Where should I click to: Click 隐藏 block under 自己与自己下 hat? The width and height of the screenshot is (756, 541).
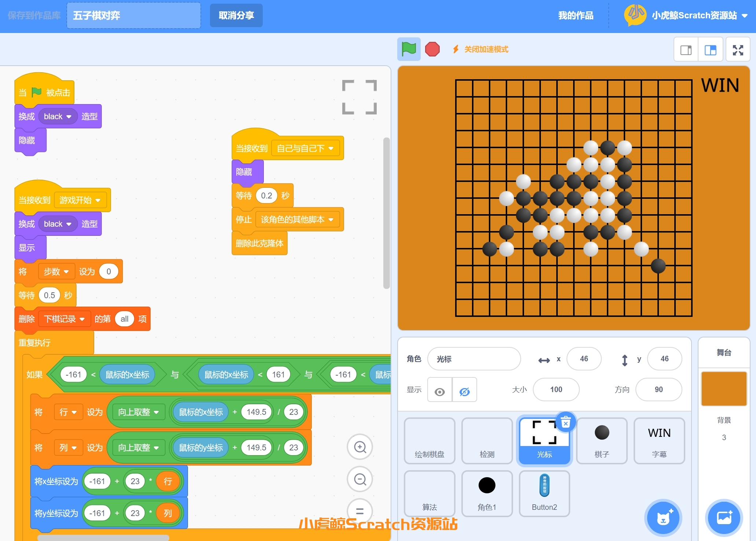pyautogui.click(x=248, y=172)
